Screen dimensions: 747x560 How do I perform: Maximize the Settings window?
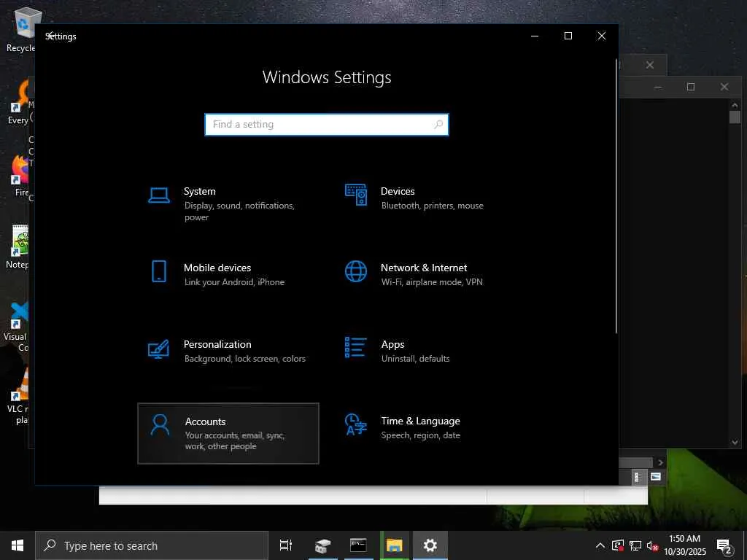pos(568,36)
